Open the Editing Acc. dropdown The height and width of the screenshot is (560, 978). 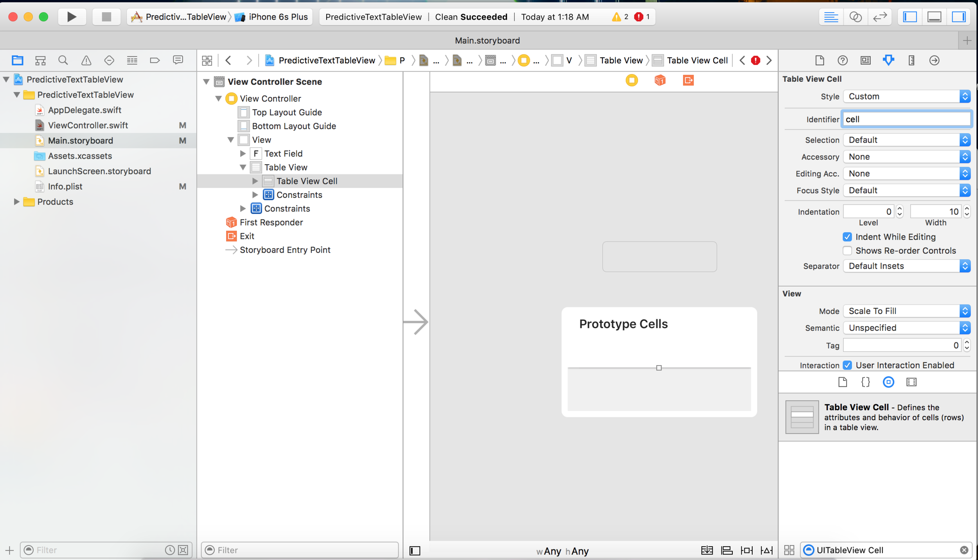(906, 173)
